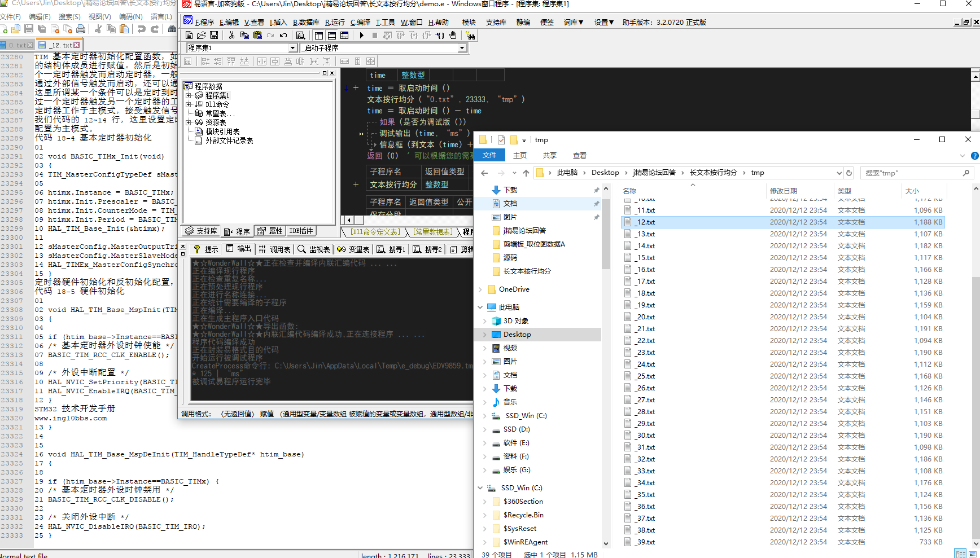Switch to 支持库 tab in E-language side panel
980x558 pixels.
pyautogui.click(x=202, y=231)
